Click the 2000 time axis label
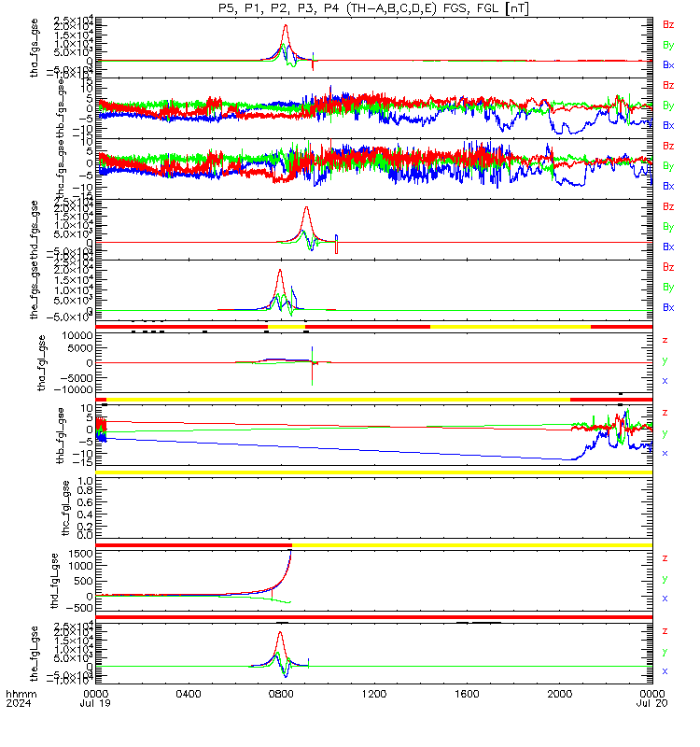Screen dimensions: 700x747 tap(559, 694)
